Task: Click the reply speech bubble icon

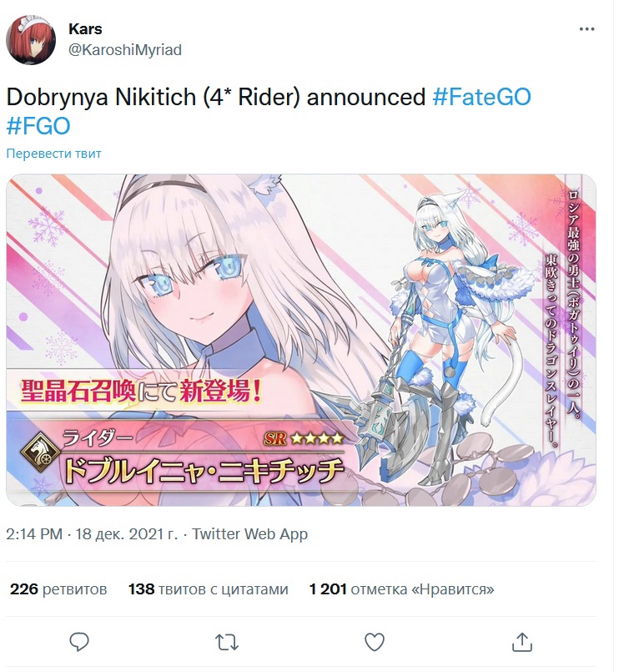Action: 78,642
